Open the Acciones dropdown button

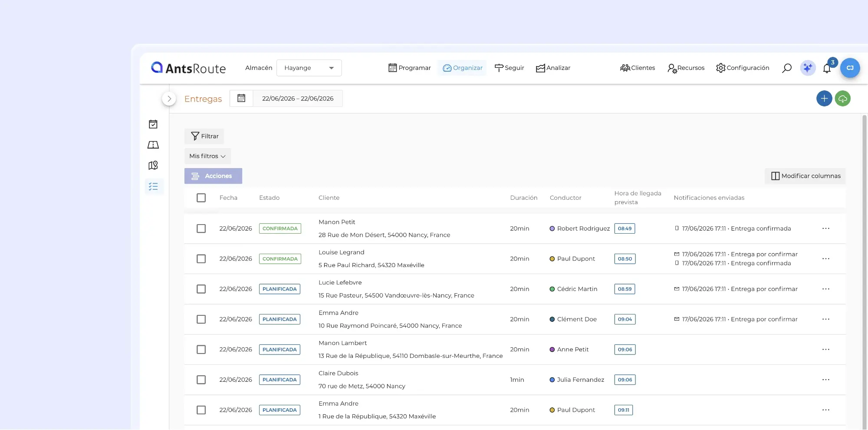coord(213,176)
